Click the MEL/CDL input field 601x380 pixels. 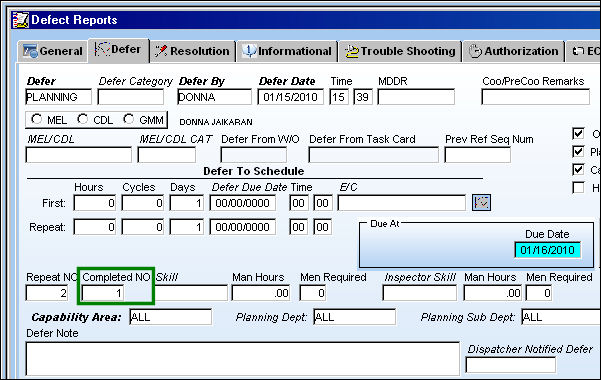[x=79, y=155]
